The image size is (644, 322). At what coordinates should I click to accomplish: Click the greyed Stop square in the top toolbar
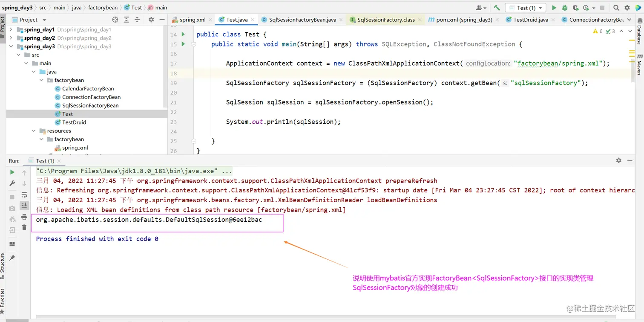(602, 8)
